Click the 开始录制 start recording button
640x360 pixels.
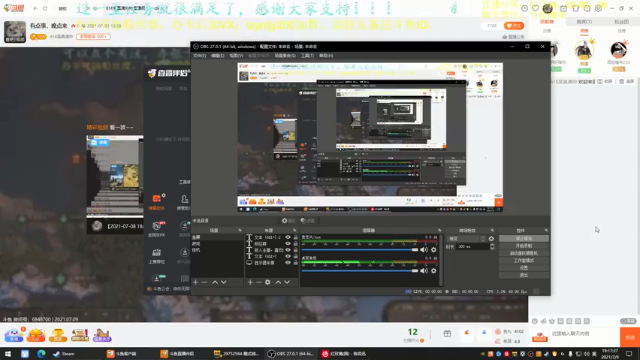(524, 246)
